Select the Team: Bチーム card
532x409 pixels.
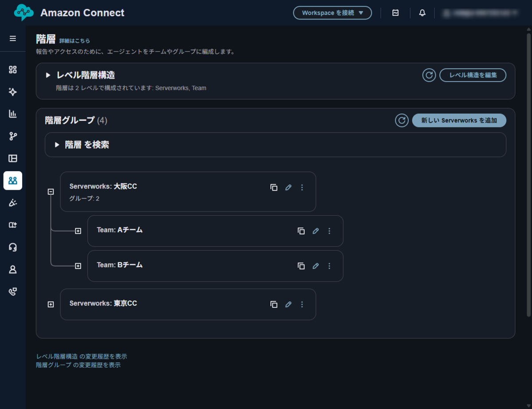[215, 266]
